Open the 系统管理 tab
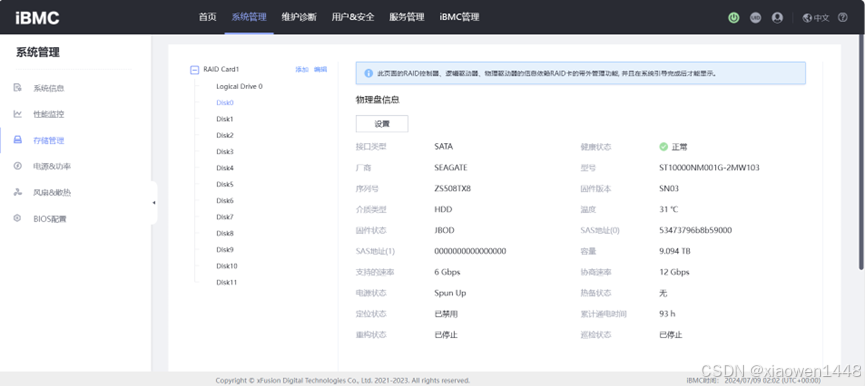The width and height of the screenshot is (865, 386). tap(249, 17)
